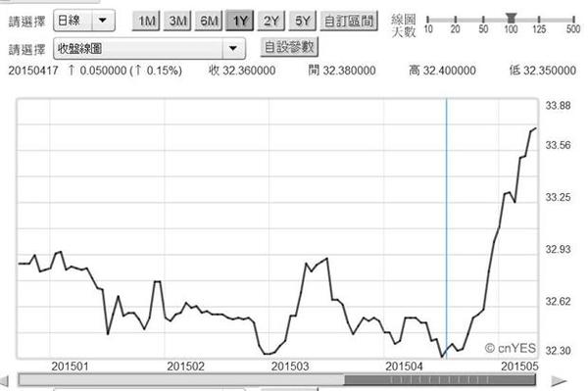Click the dark range thumb in timeline scrollbar
The width and height of the screenshot is (588, 391).
click(440, 380)
